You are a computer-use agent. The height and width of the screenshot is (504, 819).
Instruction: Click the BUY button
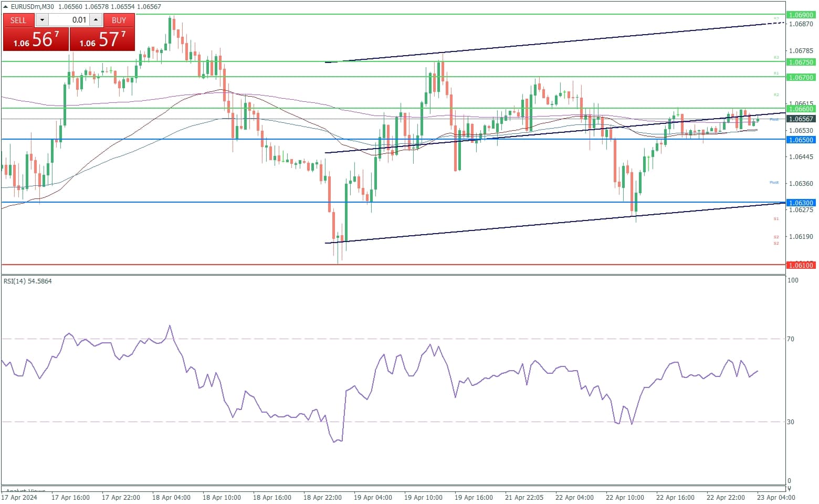[x=119, y=20]
